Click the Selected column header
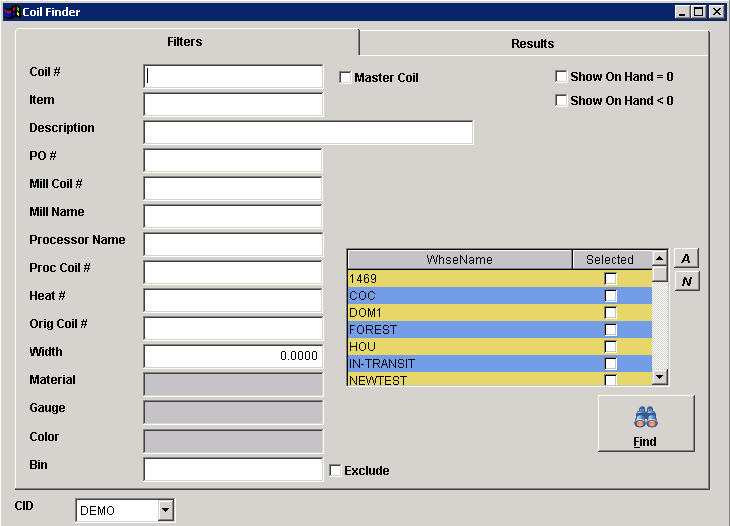The image size is (730, 526). click(x=610, y=259)
